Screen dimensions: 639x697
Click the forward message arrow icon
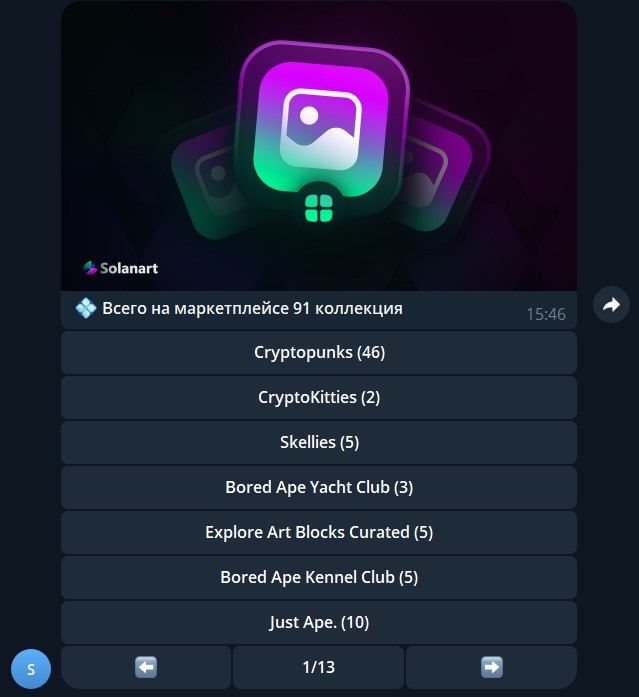coord(611,304)
